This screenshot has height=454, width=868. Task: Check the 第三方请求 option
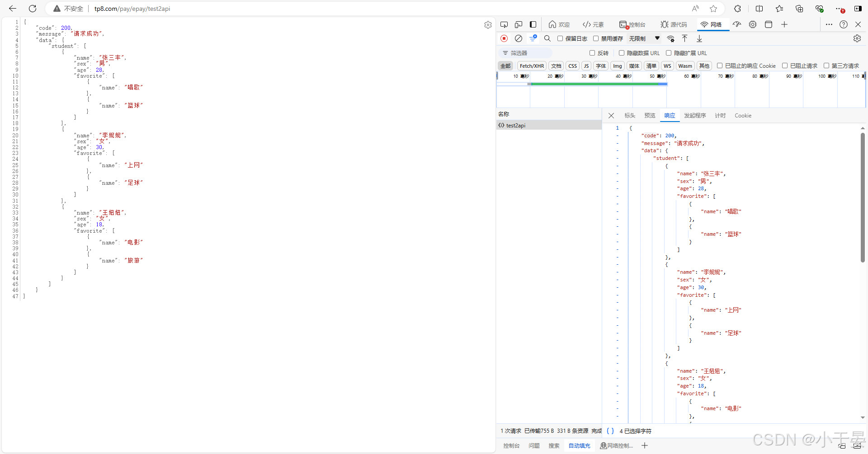826,66
